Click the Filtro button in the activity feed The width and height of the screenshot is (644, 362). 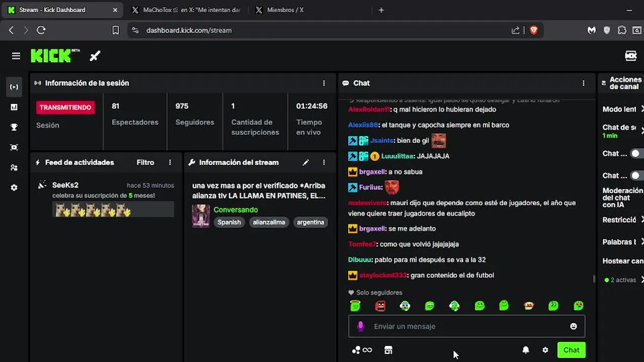click(145, 162)
